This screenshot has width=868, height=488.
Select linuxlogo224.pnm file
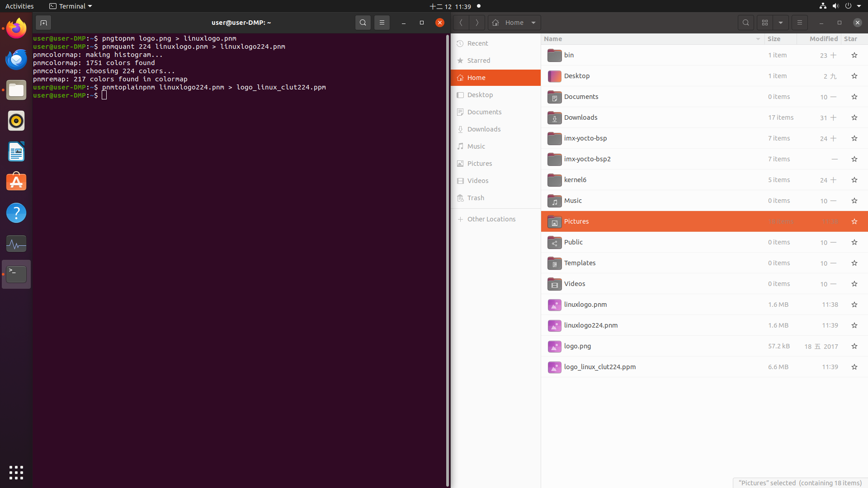tap(704, 325)
